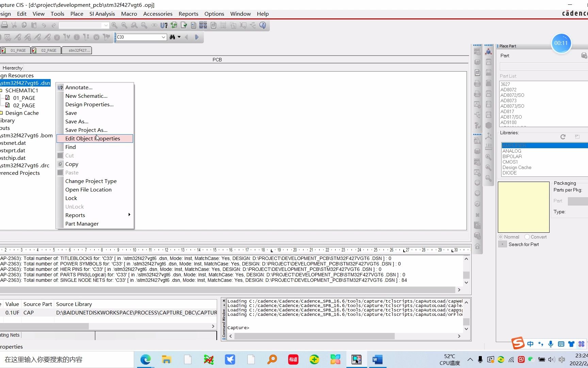Click Open File Location in context menu
The image size is (588, 368).
[x=95, y=189]
